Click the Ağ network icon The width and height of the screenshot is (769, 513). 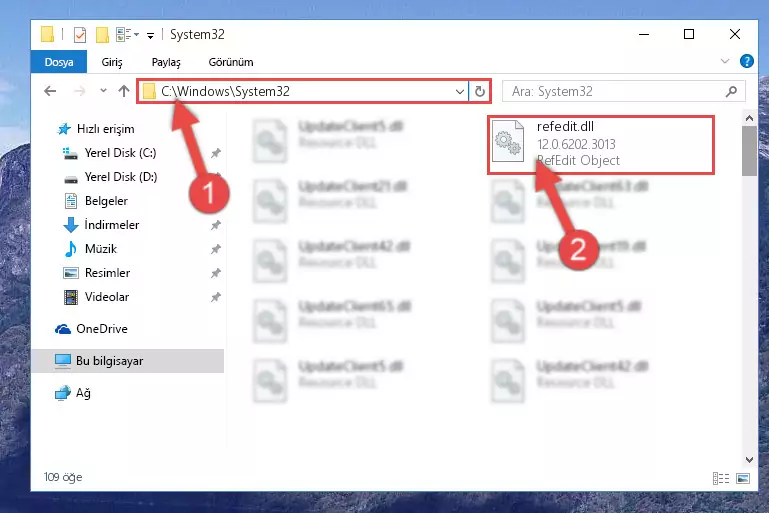coord(62,393)
